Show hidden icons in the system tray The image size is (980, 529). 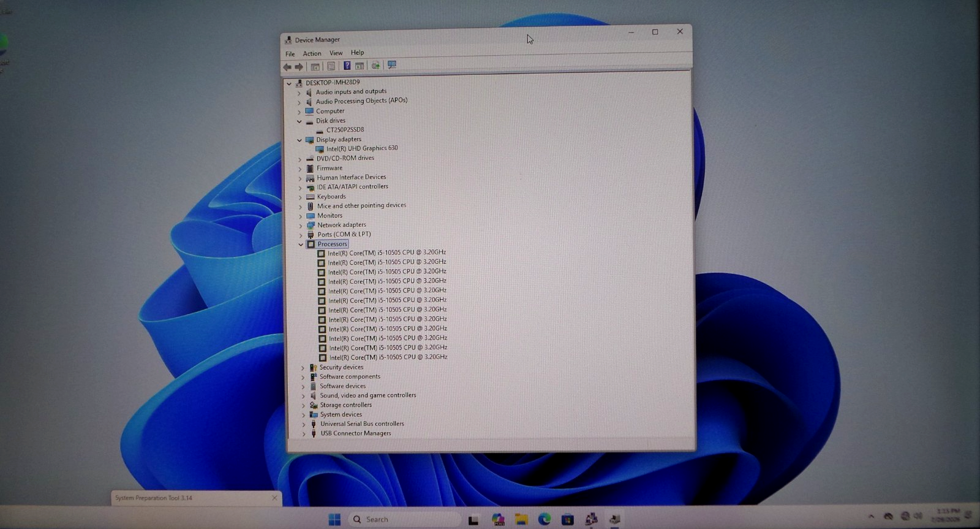871,517
